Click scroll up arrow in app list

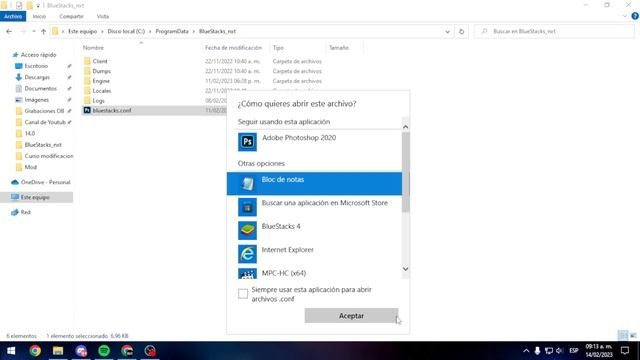point(405,127)
